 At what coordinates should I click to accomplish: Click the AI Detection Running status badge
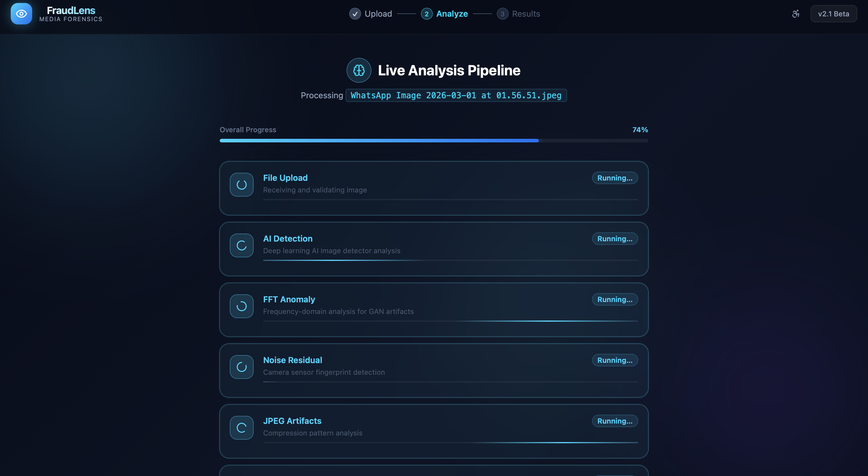tap(615, 239)
